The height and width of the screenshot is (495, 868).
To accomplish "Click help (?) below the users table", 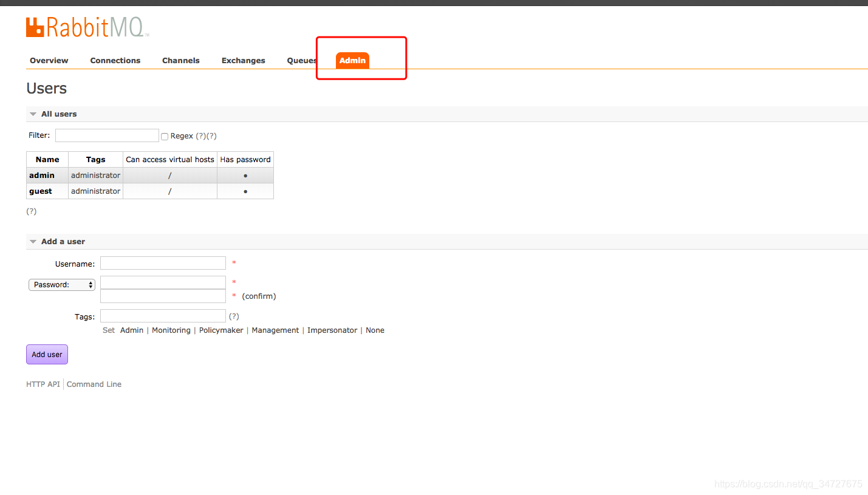I will (x=32, y=211).
